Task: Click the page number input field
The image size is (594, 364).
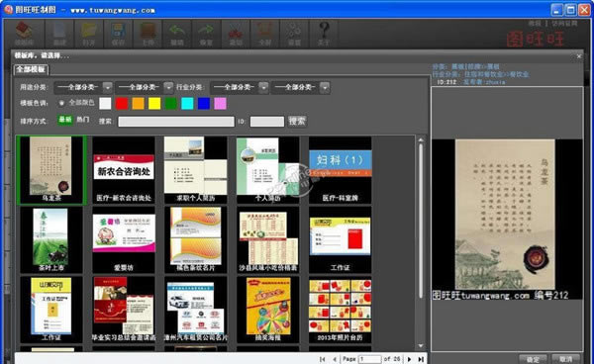Action: click(x=370, y=359)
